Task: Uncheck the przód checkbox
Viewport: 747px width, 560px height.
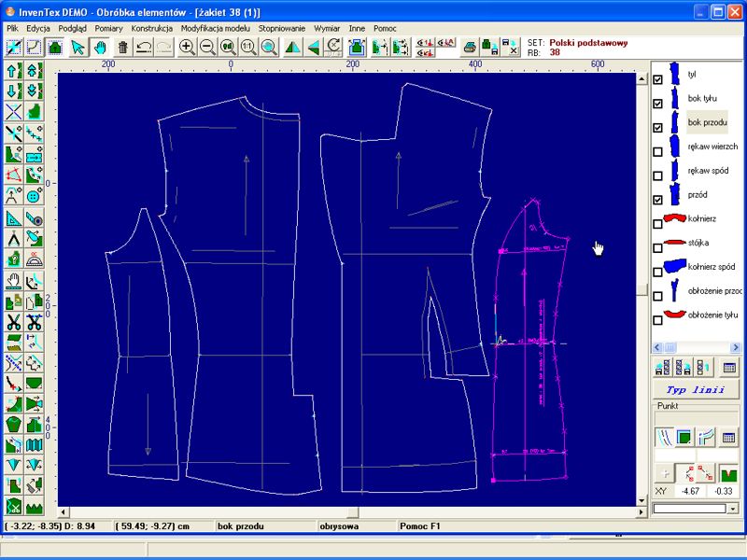Action: (658, 200)
